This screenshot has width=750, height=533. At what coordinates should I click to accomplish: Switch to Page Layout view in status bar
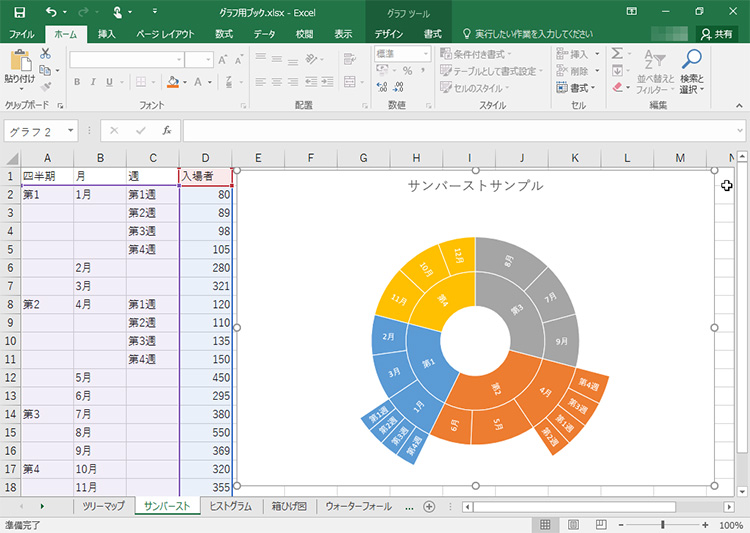click(571, 524)
